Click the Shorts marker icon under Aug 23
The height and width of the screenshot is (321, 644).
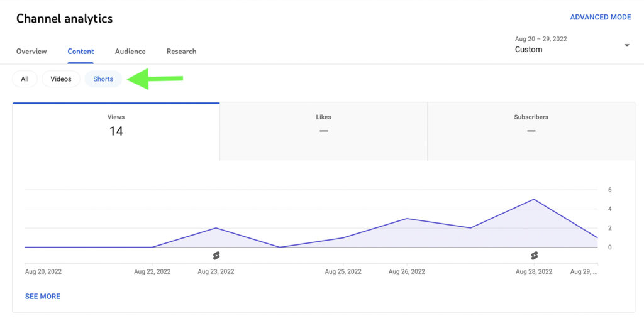216,256
